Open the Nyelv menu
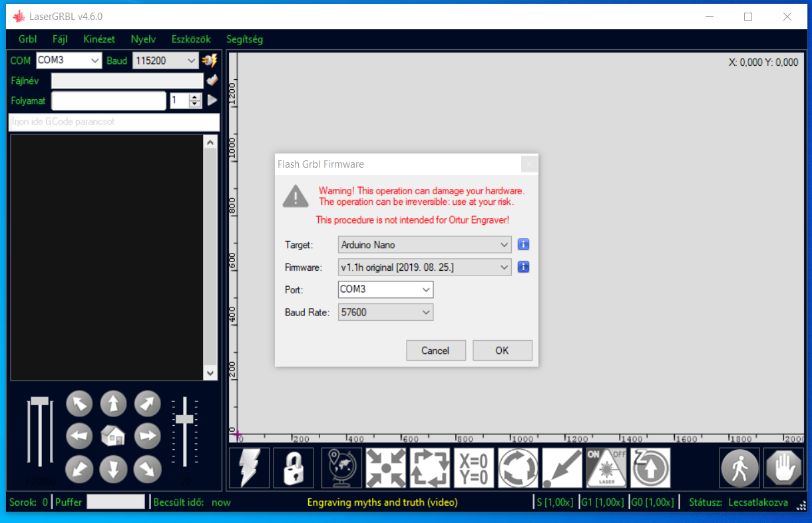Viewport: 812px width, 523px height. (143, 39)
